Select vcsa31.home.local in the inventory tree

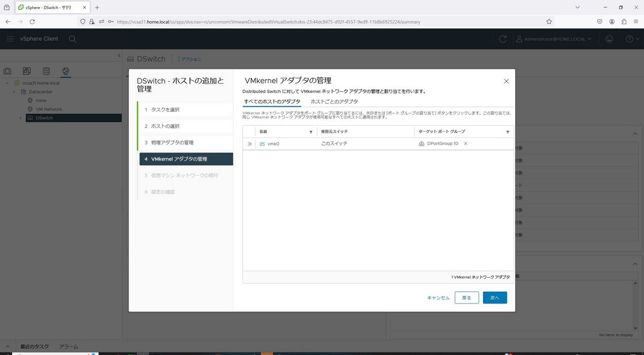click(x=41, y=83)
